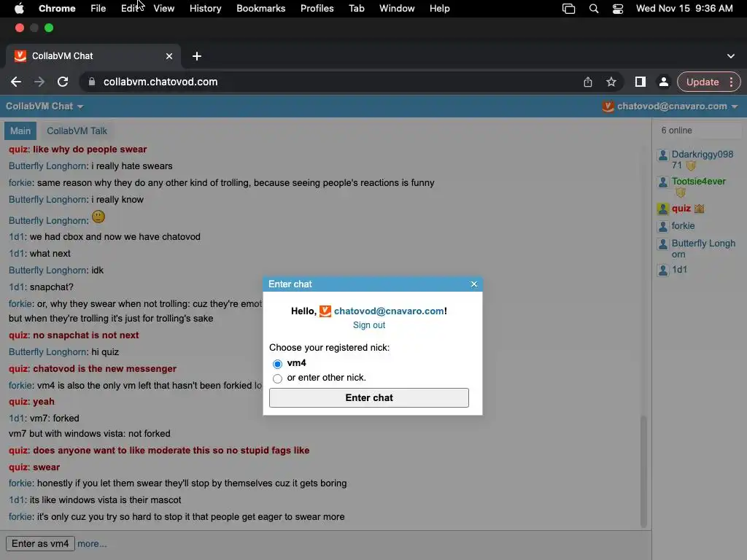Select the vm4 nick radio button

coord(277,364)
